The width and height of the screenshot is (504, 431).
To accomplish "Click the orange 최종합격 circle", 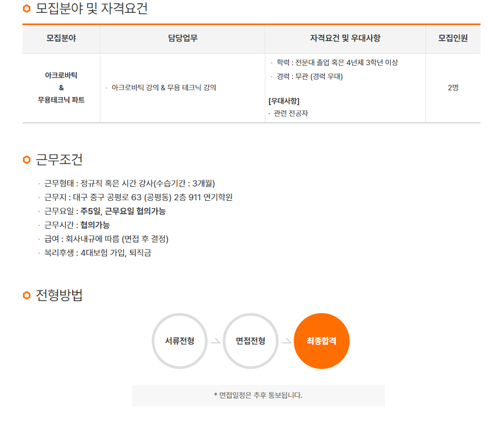I will (x=321, y=341).
